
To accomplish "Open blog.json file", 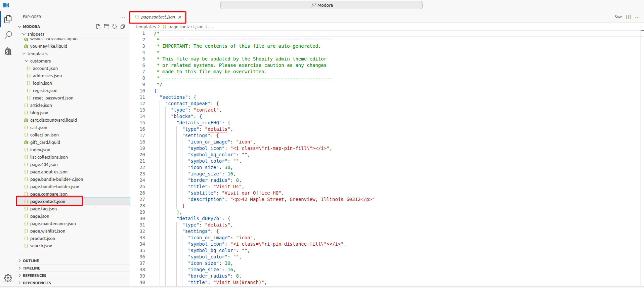I will click(x=39, y=113).
